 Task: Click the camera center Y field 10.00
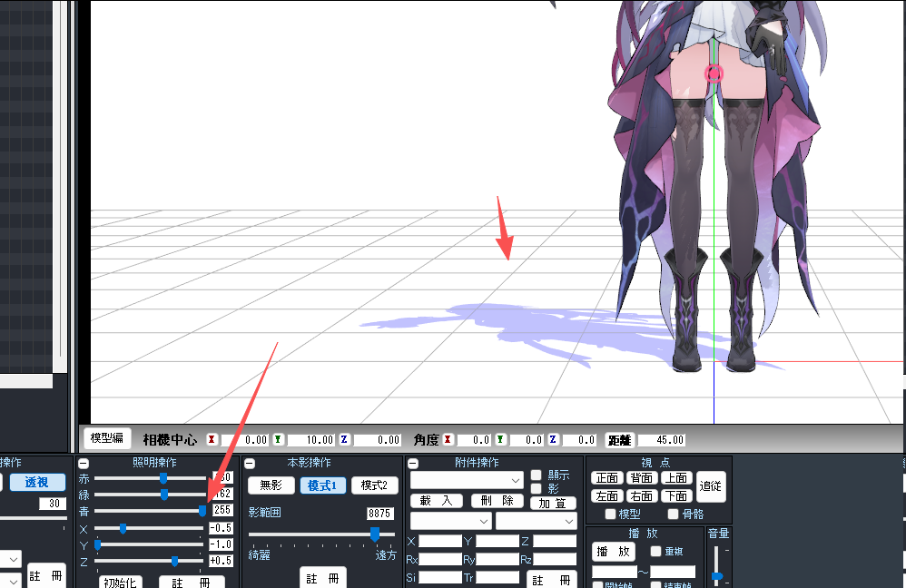[310, 440]
